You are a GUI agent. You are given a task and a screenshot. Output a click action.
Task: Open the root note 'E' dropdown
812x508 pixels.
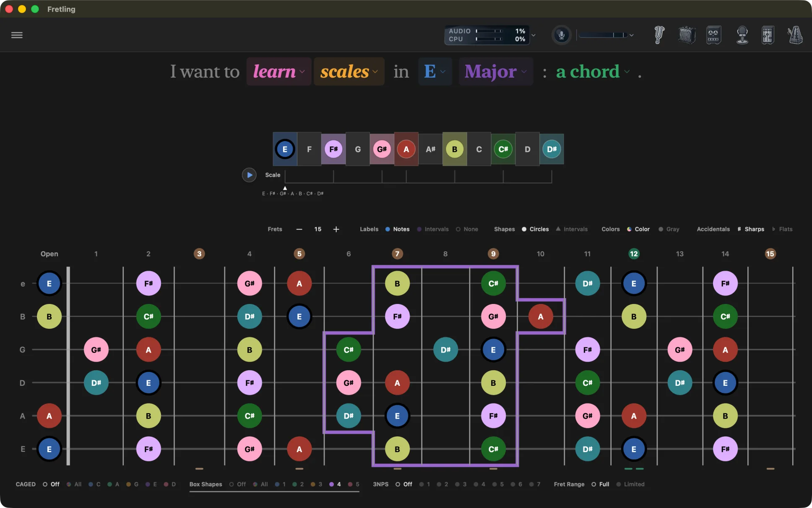coord(435,71)
